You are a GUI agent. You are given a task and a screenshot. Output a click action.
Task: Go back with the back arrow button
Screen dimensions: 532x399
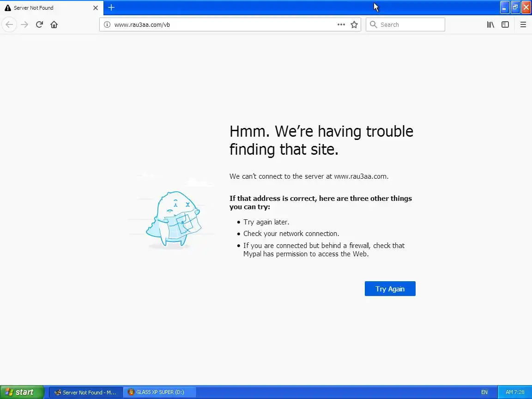(10, 24)
